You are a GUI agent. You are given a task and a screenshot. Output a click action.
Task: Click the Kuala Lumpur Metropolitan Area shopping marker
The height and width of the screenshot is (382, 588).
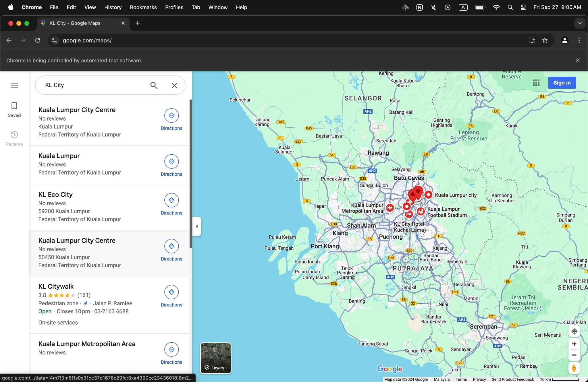[x=390, y=208]
